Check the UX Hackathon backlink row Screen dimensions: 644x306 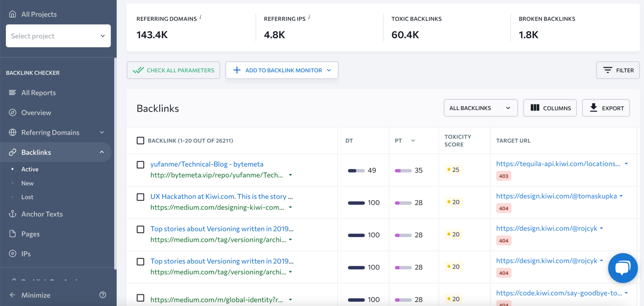140,197
